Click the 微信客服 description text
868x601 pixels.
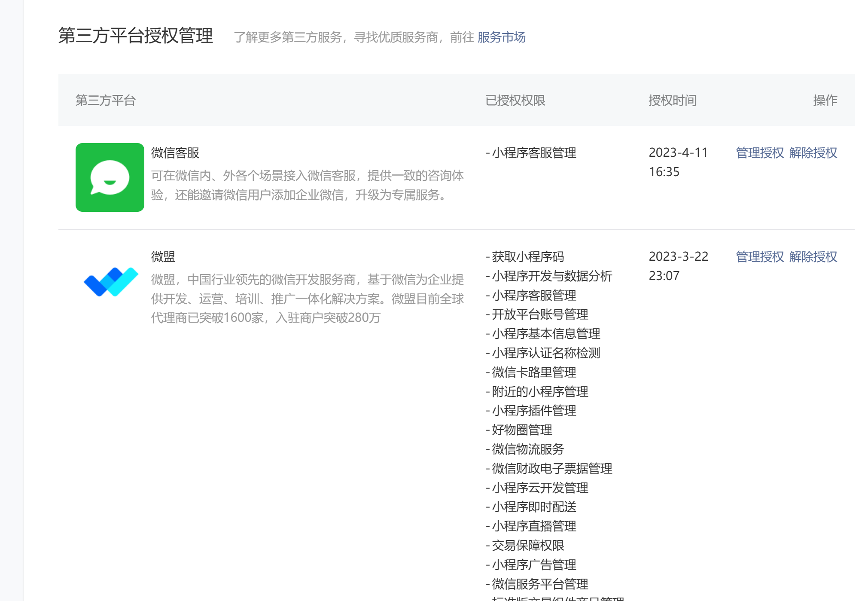pos(307,185)
